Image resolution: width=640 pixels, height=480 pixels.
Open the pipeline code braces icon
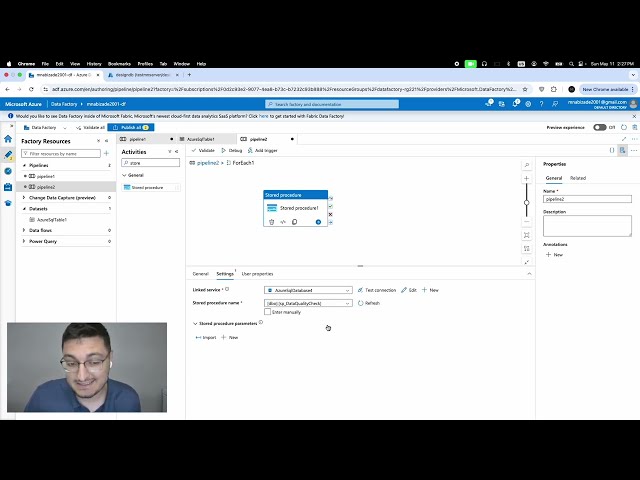(x=612, y=150)
